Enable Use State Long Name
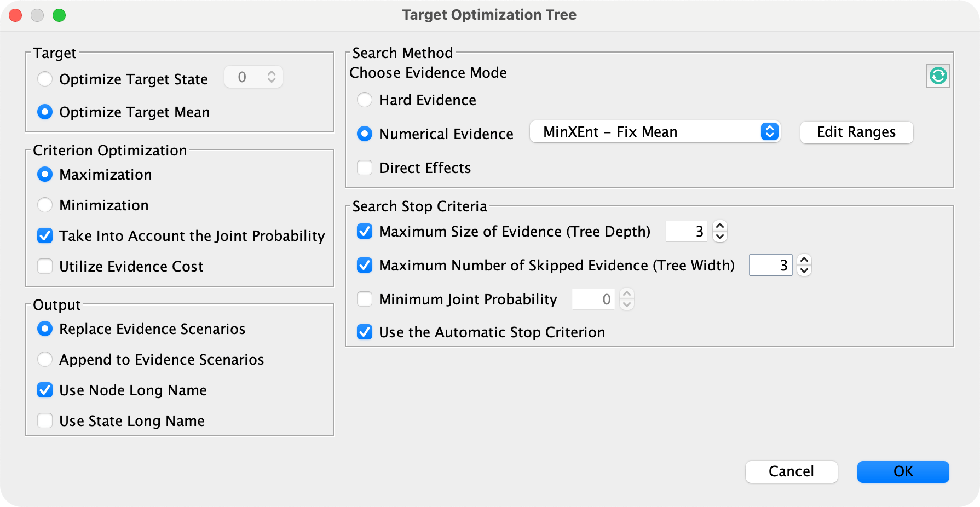 pyautogui.click(x=44, y=420)
